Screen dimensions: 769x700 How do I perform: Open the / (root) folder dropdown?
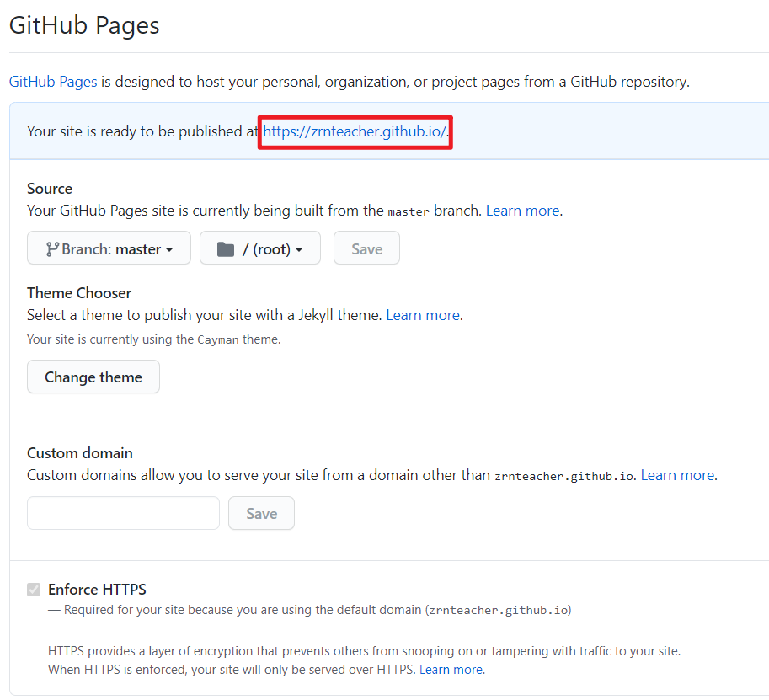click(259, 248)
